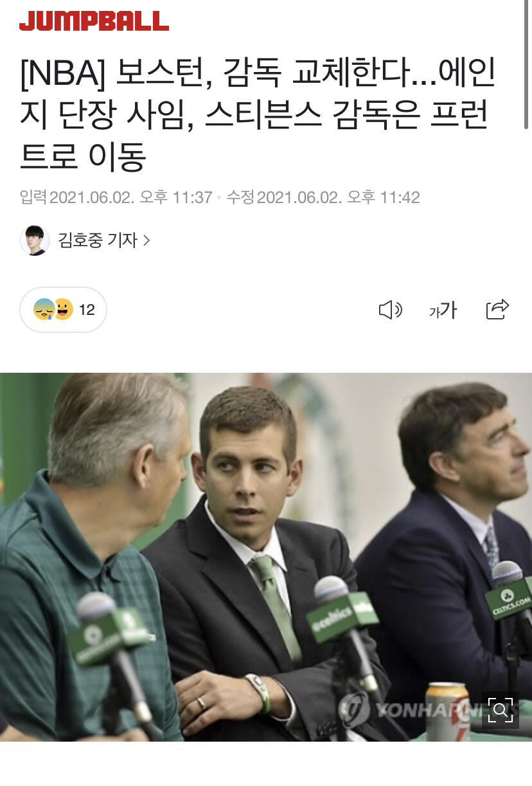Screen dimensions: 532x786
Task: Tap the listen-to-article speaker icon
Action: (x=390, y=310)
